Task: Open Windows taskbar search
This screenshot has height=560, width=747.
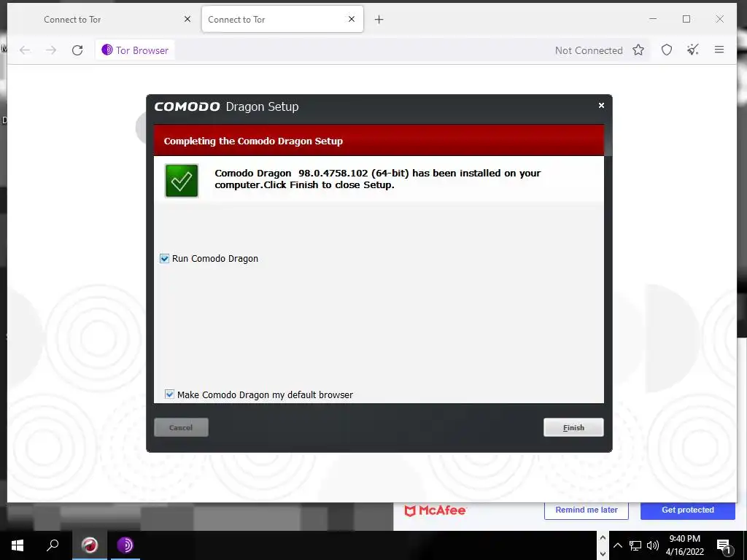Action: tap(53, 545)
